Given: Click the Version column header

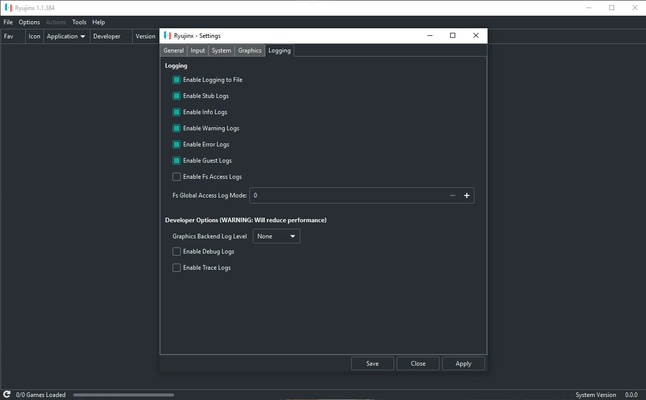Looking at the screenshot, I should pos(145,36).
